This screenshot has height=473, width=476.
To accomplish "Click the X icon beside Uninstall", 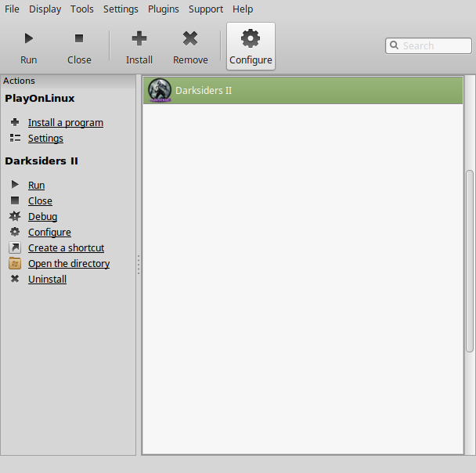I will (15, 279).
